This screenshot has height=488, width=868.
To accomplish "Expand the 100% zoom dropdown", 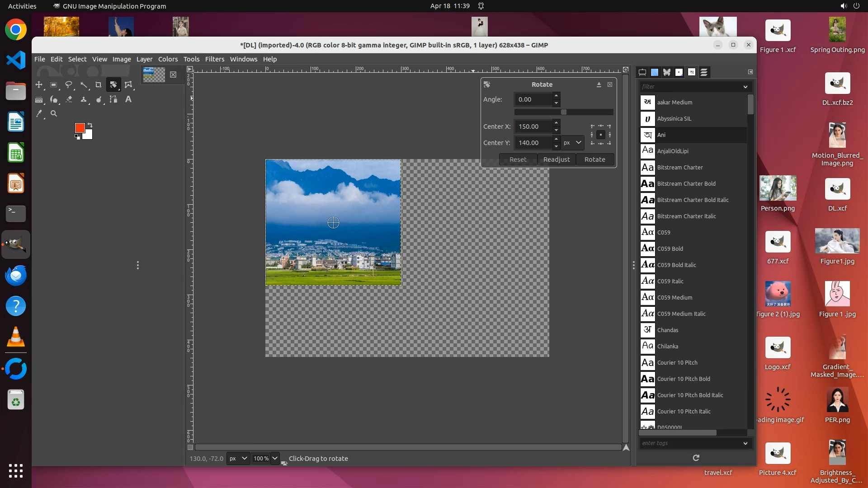I will (x=274, y=458).
